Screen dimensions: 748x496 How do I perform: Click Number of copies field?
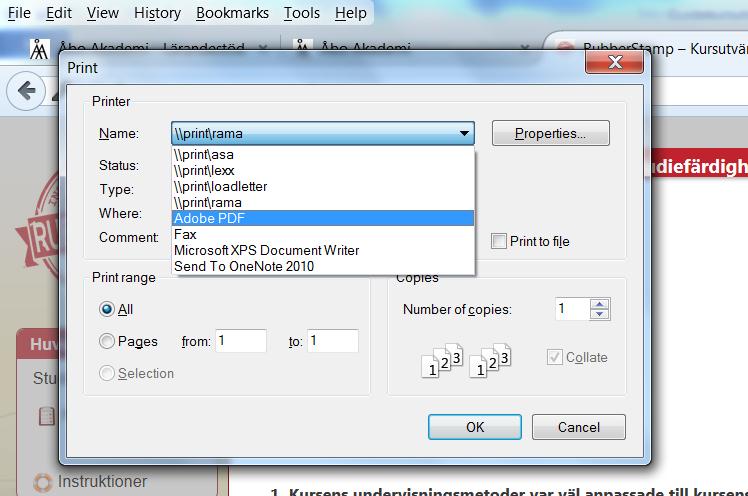click(x=572, y=309)
